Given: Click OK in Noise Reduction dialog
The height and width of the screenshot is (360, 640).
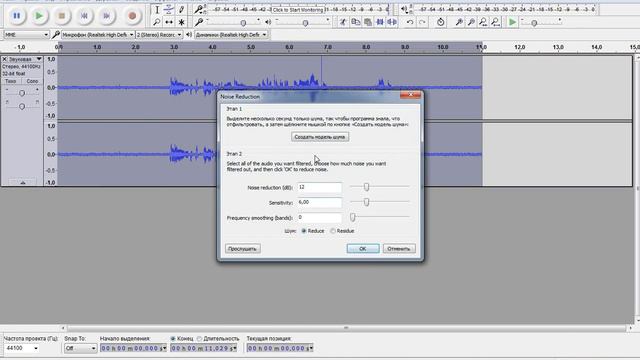Looking at the screenshot, I should tap(363, 249).
